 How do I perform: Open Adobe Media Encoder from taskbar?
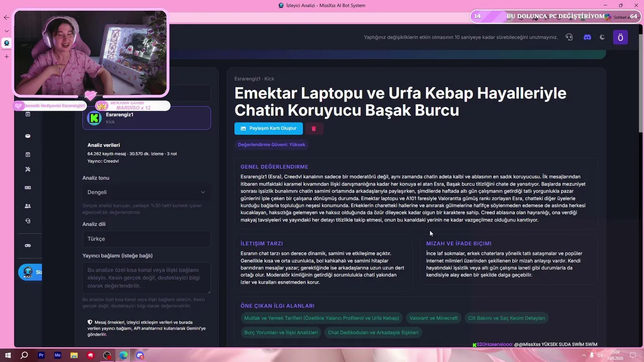[58, 355]
